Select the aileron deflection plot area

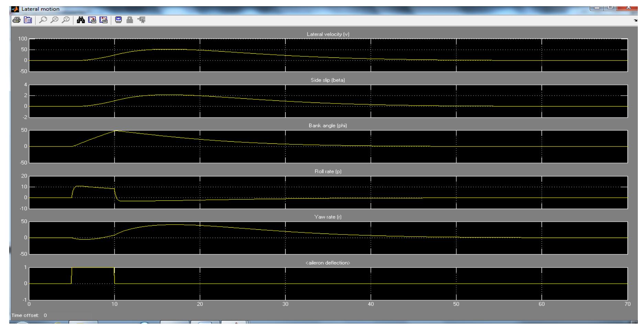tap(328, 284)
